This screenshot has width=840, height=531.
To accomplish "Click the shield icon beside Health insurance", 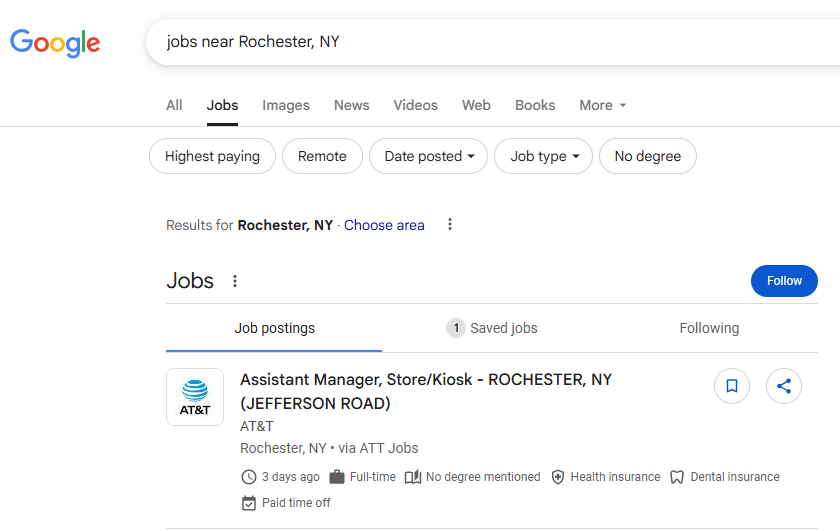I will [x=558, y=477].
